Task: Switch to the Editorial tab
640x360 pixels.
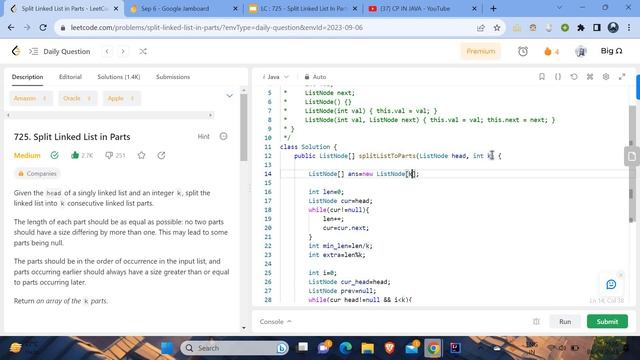Action: point(70,77)
